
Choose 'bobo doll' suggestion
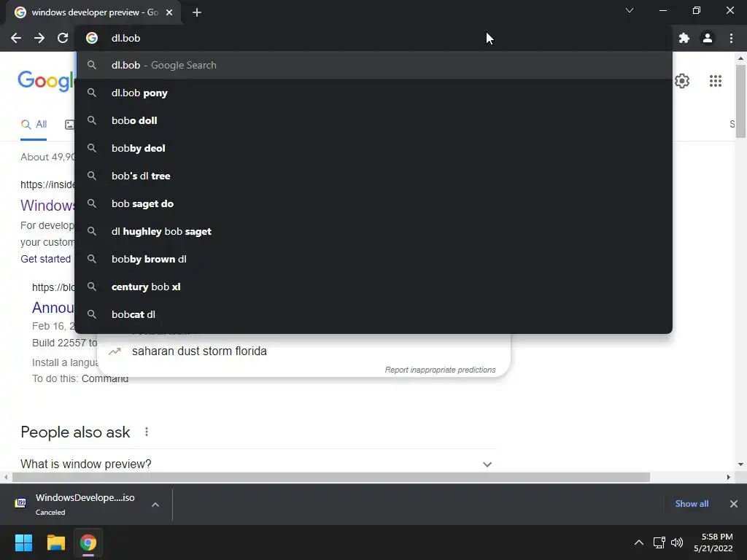[x=373, y=120]
